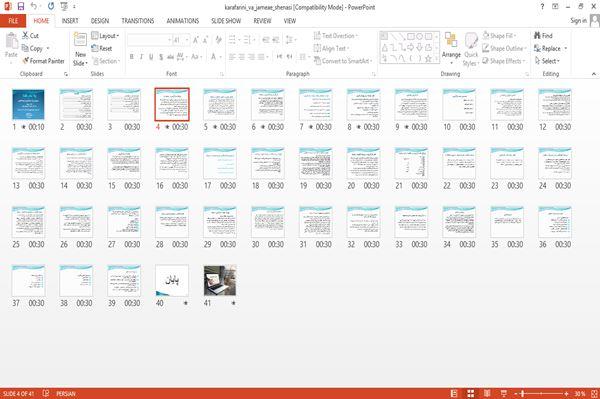Cut the selected slide
This screenshot has width=600, height=399.
(x=30, y=36)
